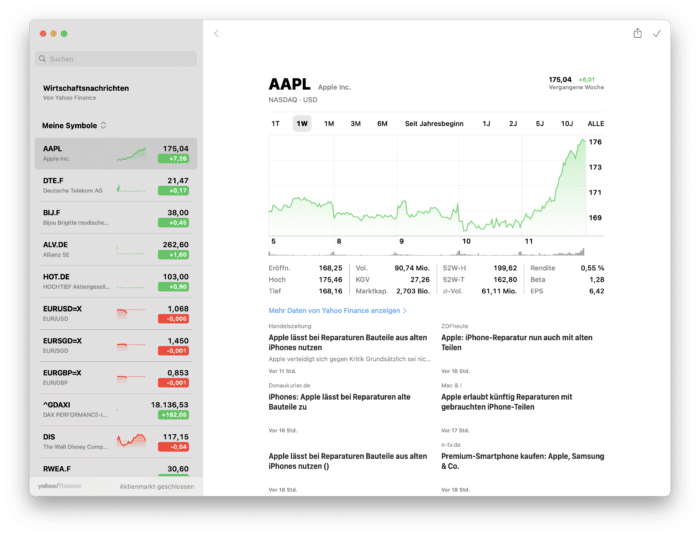The width and height of the screenshot is (700, 535).
Task: Toggle AAPL green change badge +7,26
Action: (173, 159)
